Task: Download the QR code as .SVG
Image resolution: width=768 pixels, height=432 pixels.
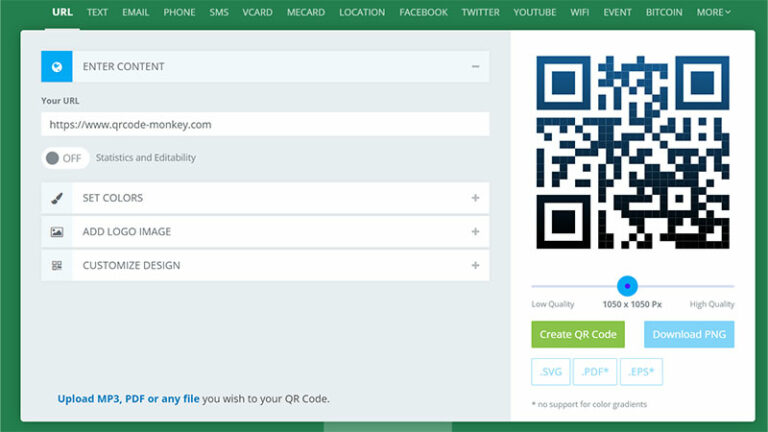Action: pos(551,372)
